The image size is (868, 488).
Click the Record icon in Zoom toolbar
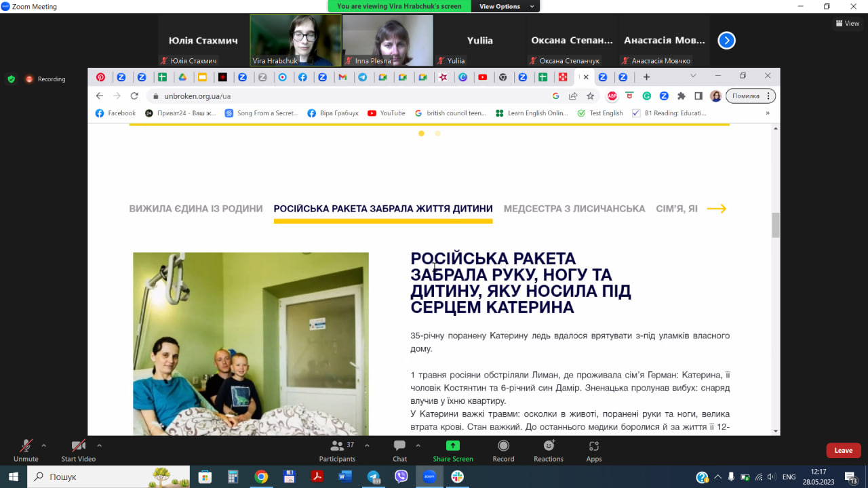coord(503,449)
